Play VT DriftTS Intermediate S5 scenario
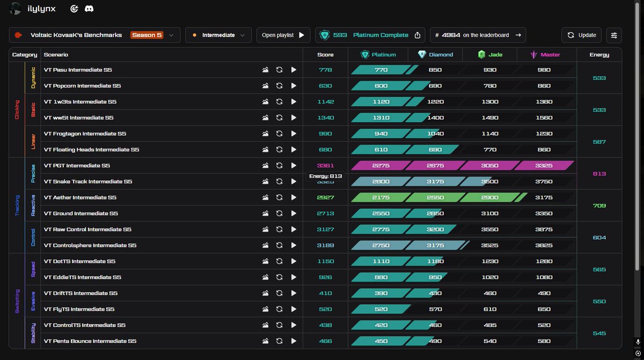 (x=294, y=293)
